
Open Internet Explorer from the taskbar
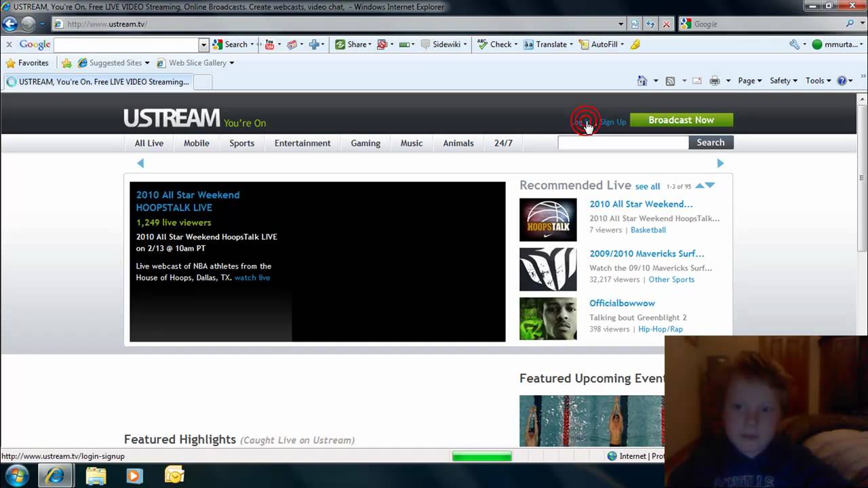(x=55, y=475)
